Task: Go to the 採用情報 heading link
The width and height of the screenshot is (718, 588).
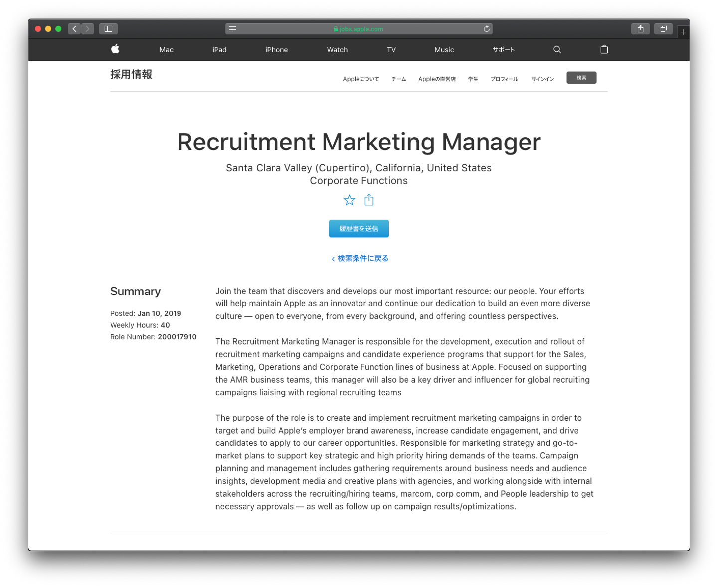Action: click(131, 75)
